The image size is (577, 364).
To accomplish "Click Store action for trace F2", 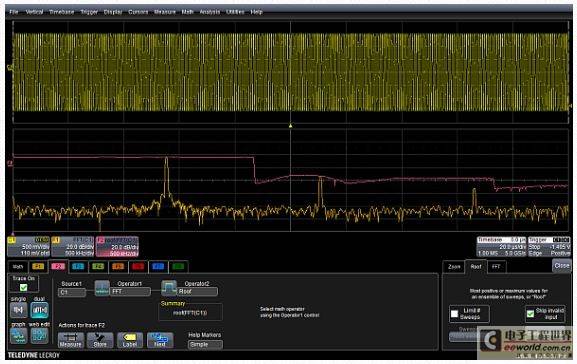I will coord(100,340).
